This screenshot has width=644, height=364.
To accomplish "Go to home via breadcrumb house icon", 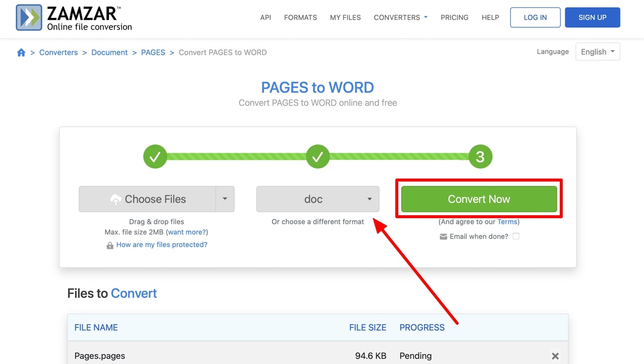I will pos(21,53).
